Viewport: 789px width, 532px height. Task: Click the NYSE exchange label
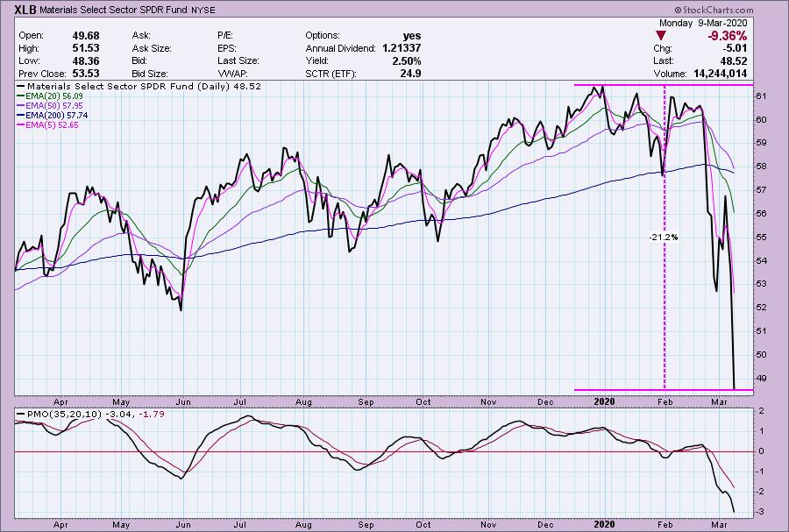pos(203,10)
